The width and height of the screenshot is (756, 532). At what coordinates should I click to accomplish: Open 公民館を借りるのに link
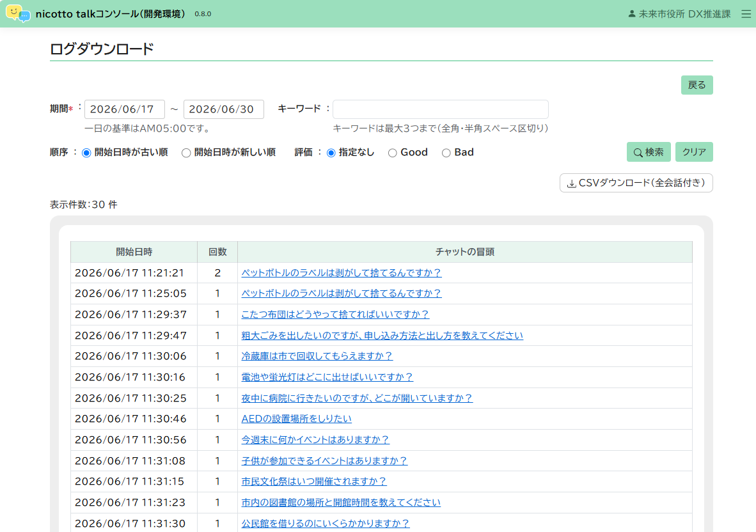tap(326, 523)
